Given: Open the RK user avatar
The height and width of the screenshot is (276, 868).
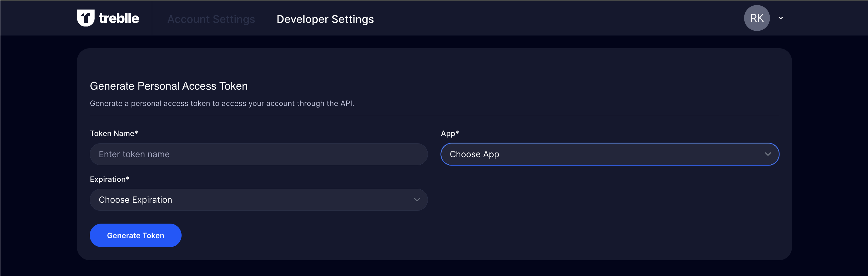Looking at the screenshot, I should coord(757,18).
